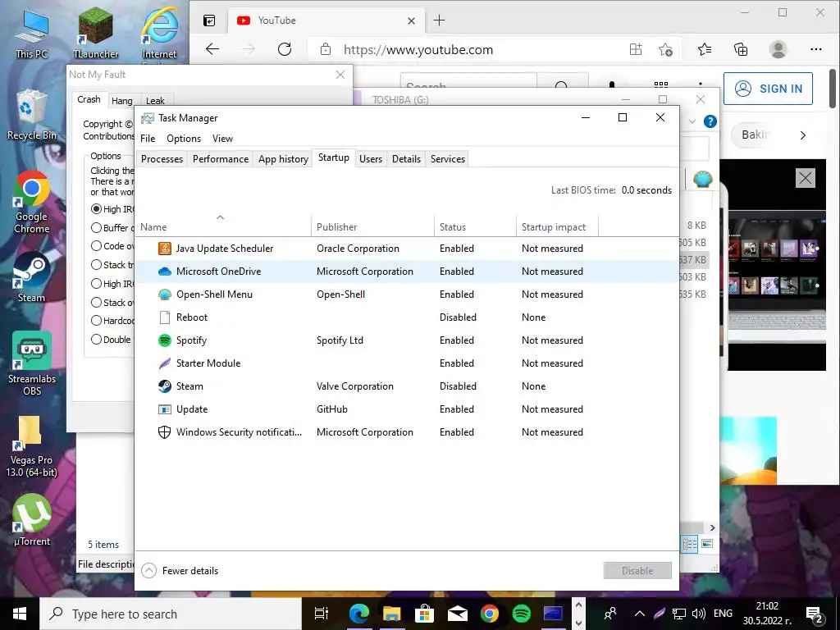Switch to Services tab
The width and height of the screenshot is (840, 630).
pyautogui.click(x=448, y=159)
